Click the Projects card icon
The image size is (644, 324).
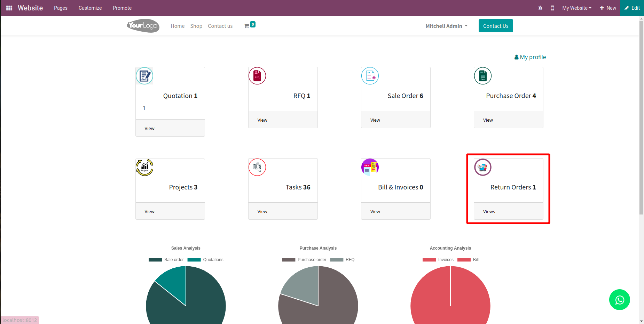click(144, 167)
